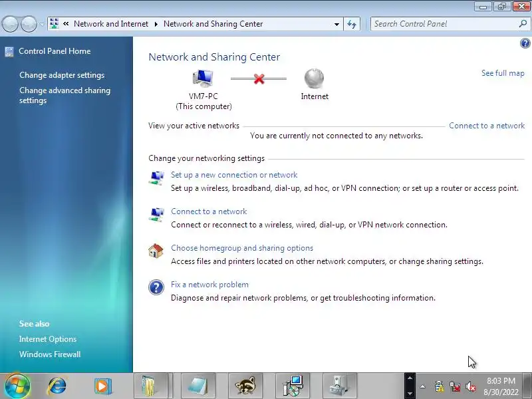Click the network disconnected tray icon
The width and height of the screenshot is (532, 399).
point(455,386)
